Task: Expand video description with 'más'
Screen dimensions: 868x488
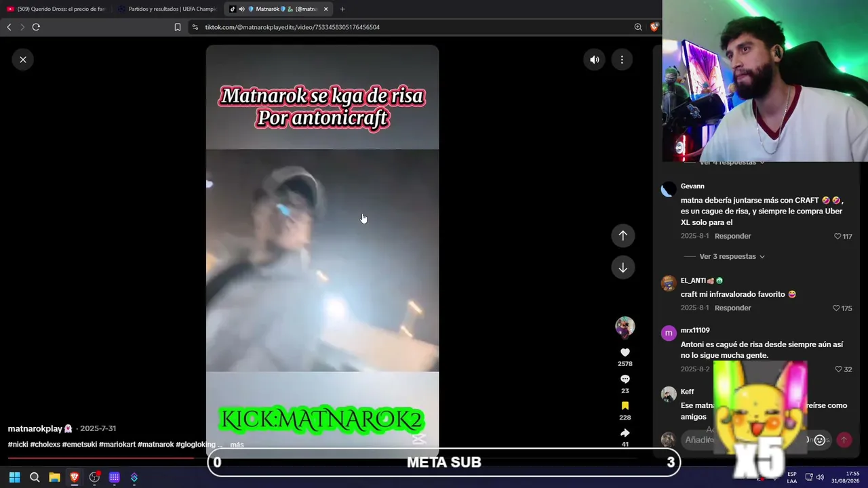Action: pos(237,445)
